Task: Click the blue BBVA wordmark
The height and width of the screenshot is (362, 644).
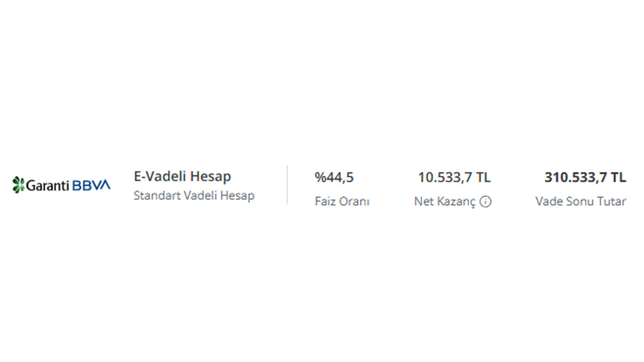Action: (x=91, y=185)
